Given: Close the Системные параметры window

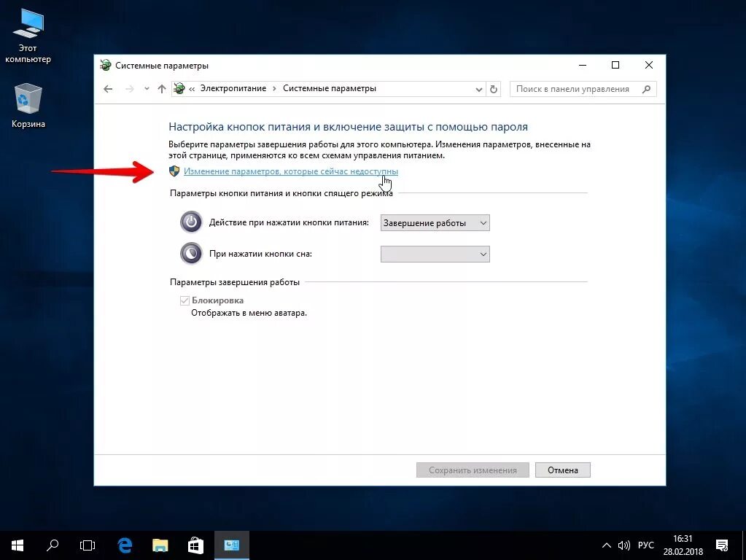Looking at the screenshot, I should (x=648, y=65).
